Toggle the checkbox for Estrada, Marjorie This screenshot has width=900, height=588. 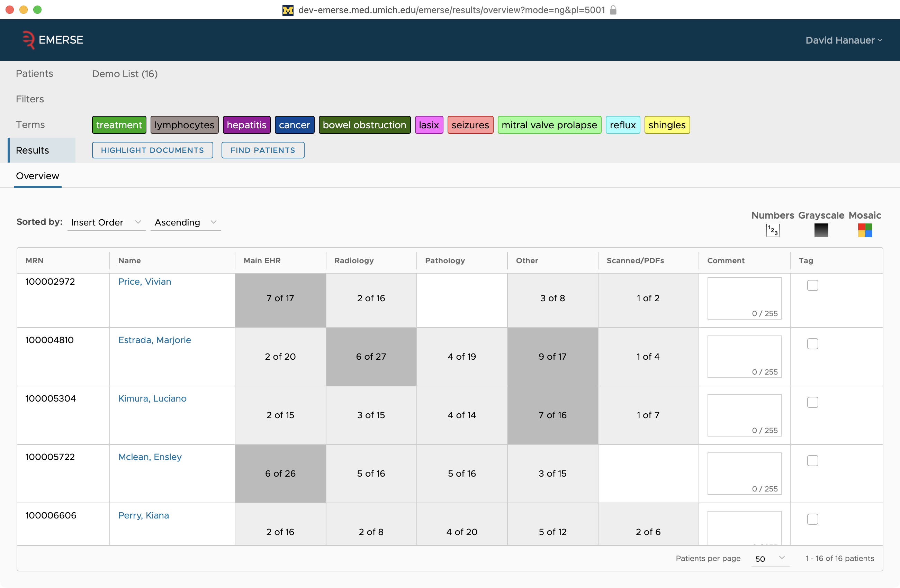pos(812,343)
